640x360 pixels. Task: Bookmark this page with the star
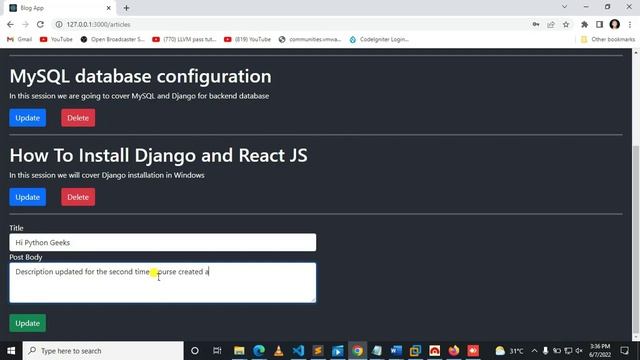point(566,24)
